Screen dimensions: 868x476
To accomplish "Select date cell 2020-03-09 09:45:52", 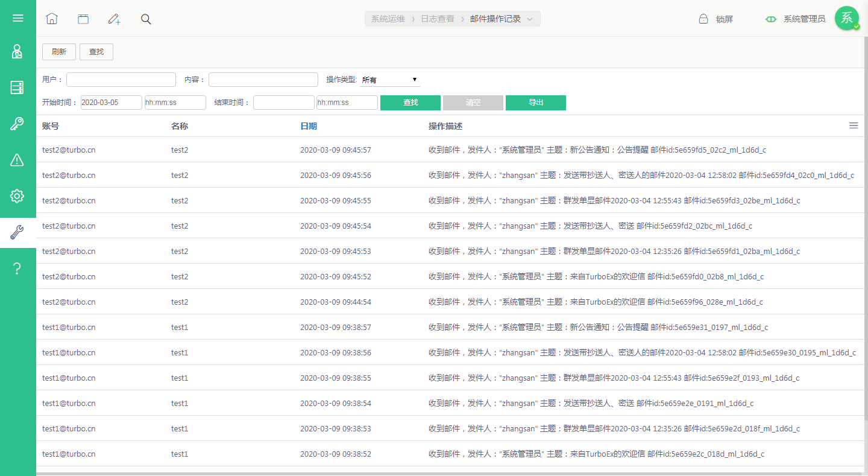I will click(x=336, y=277).
